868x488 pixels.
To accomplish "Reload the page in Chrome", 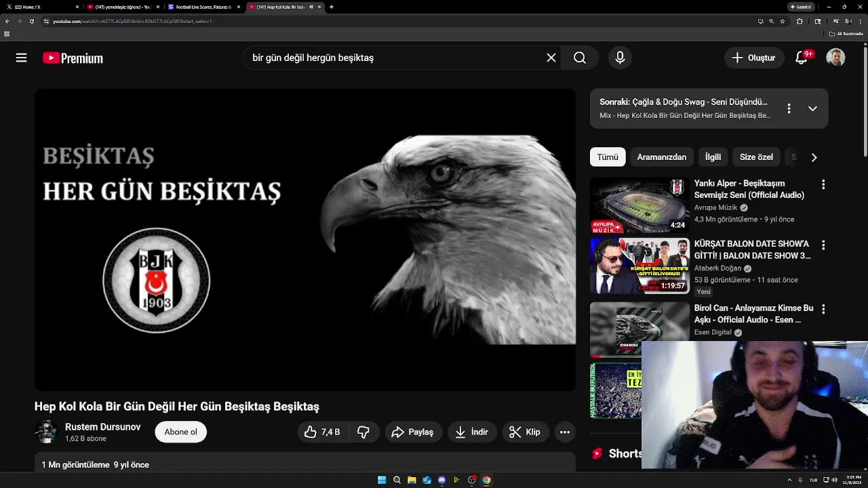I will (x=31, y=21).
